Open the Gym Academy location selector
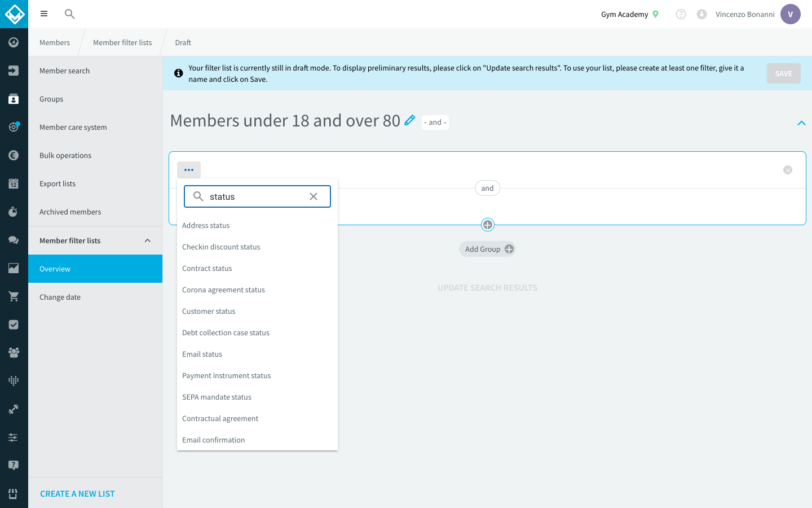This screenshot has height=508, width=812. click(x=630, y=14)
